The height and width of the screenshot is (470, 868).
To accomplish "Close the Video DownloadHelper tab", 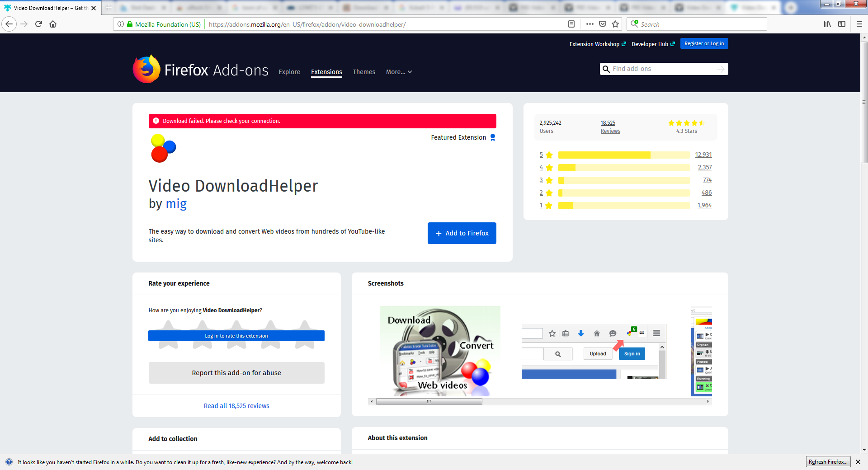I will click(94, 8).
